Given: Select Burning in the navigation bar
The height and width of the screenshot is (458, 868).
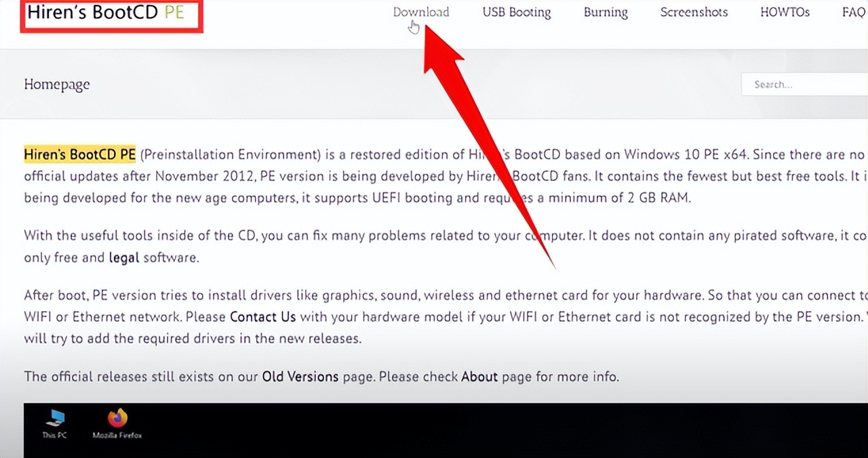Looking at the screenshot, I should pyautogui.click(x=606, y=12).
